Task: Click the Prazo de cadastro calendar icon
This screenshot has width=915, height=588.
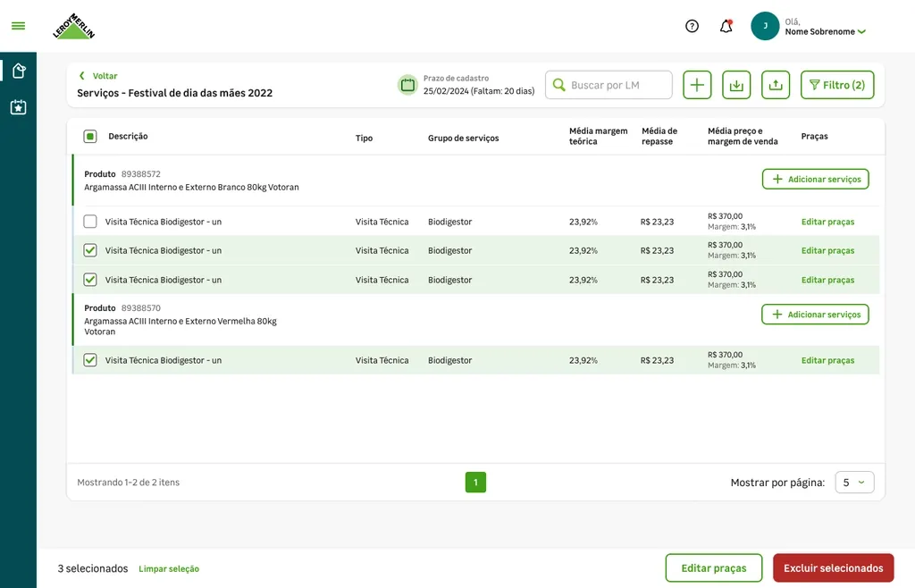Action: tap(407, 85)
